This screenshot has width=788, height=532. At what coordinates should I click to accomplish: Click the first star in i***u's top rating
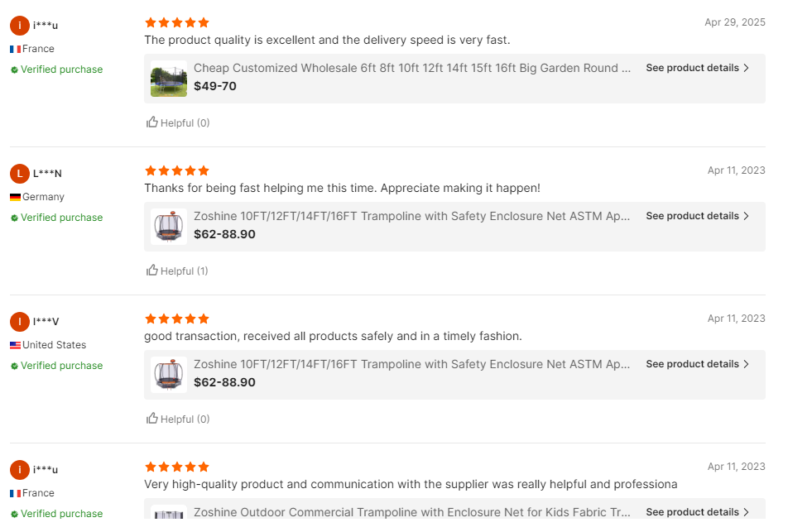150,22
